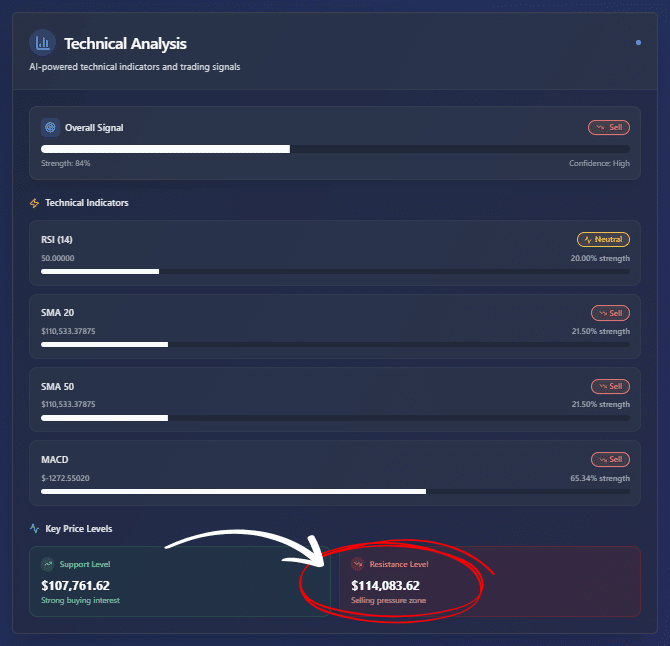Click the Overall Signal brain icon
This screenshot has width=670, height=646.
click(x=50, y=128)
